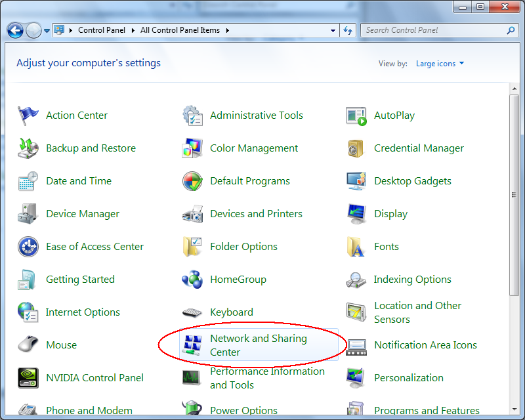Open the Devices and Printers icon
The image size is (525, 420).
coord(192,214)
